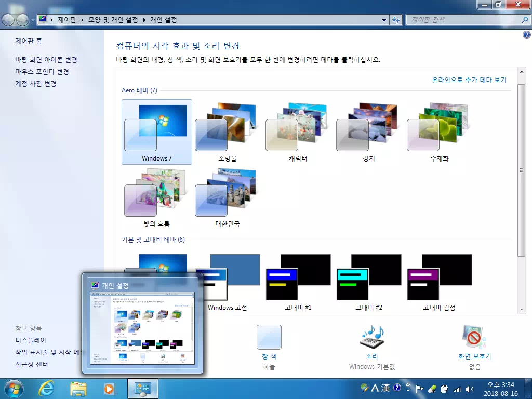The image size is (532, 399).
Task: Open the 소리 sounds icon
Action: [372, 337]
